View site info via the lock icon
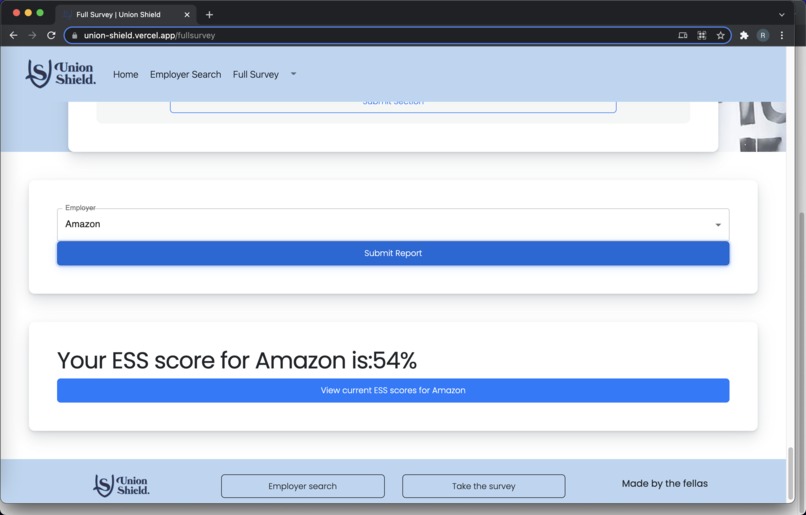Viewport: 806px width, 515px height. [x=75, y=35]
